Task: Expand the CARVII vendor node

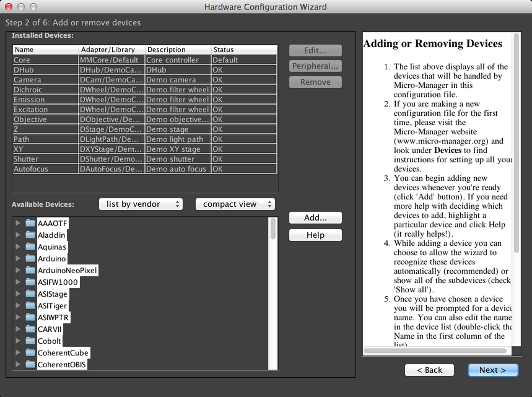Action: 18,329
